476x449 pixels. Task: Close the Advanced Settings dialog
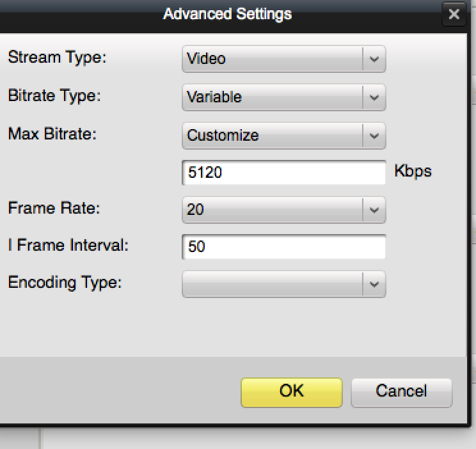click(454, 15)
